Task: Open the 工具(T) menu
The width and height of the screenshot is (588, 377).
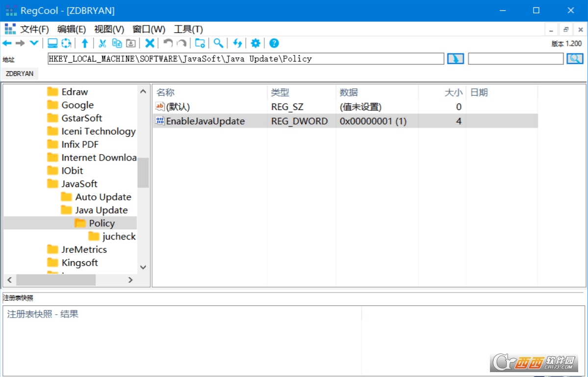Action: [x=188, y=29]
